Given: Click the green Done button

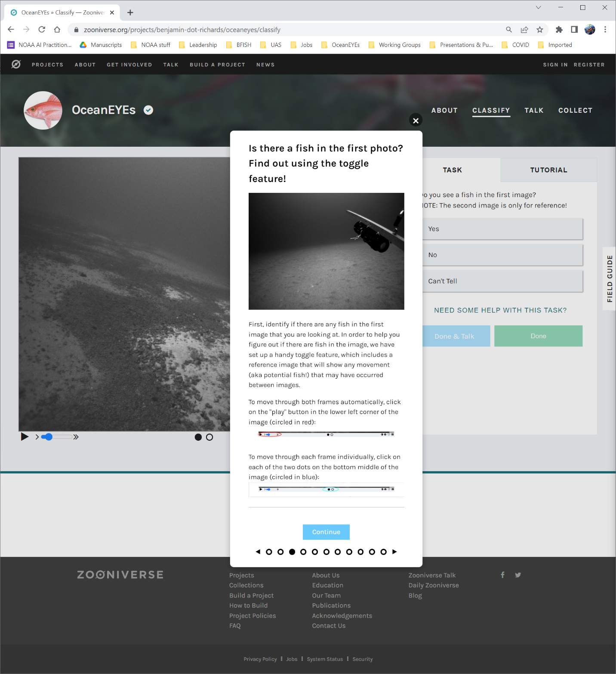Looking at the screenshot, I should [539, 336].
